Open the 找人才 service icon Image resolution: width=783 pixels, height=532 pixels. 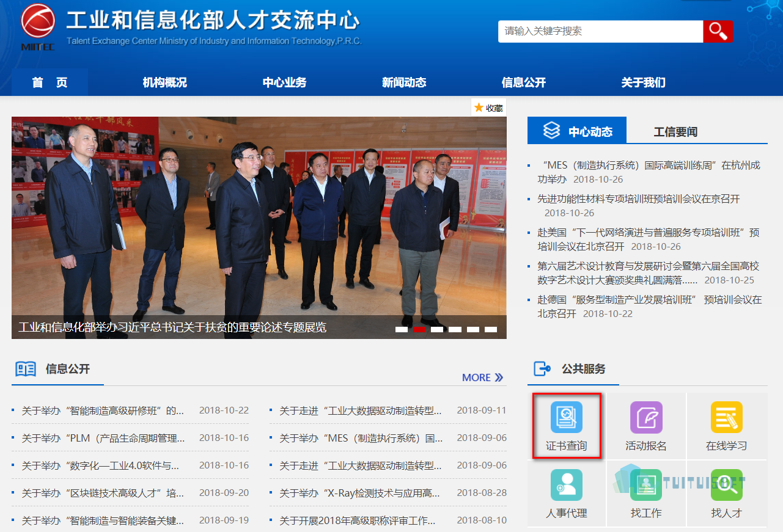(727, 485)
